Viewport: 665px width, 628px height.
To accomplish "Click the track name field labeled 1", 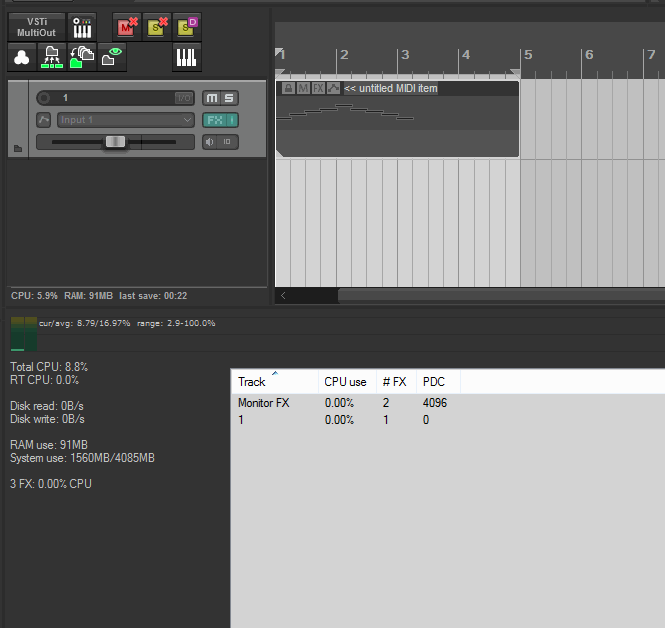I will 112,98.
